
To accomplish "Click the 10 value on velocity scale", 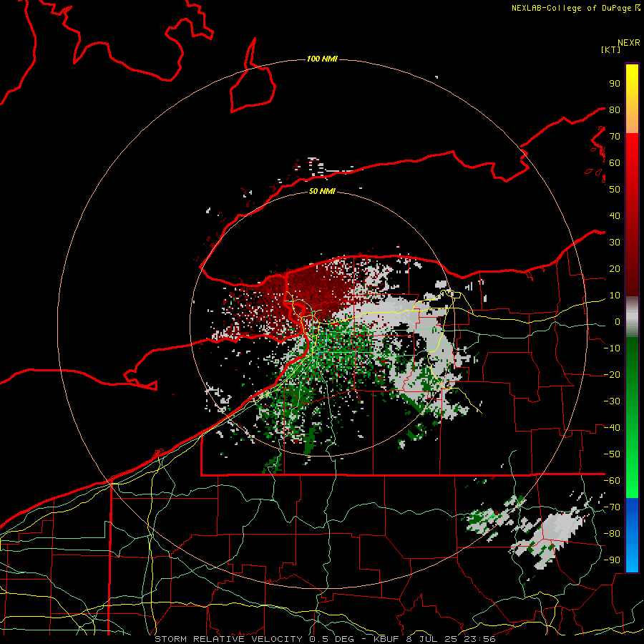I will click(x=615, y=296).
